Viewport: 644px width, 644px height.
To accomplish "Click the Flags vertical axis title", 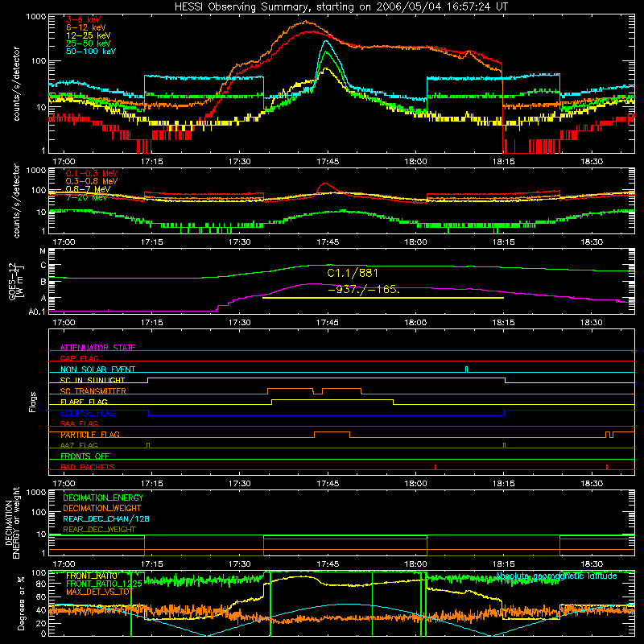I will click(x=32, y=402).
